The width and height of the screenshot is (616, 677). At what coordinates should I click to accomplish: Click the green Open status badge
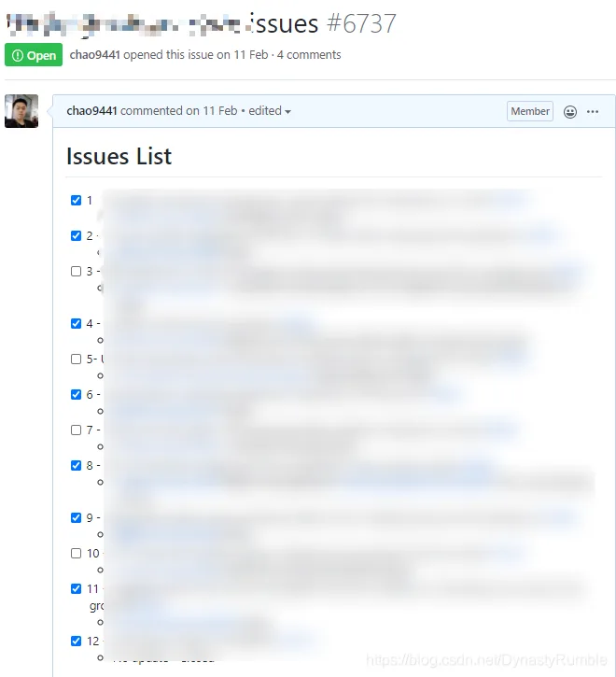34,55
